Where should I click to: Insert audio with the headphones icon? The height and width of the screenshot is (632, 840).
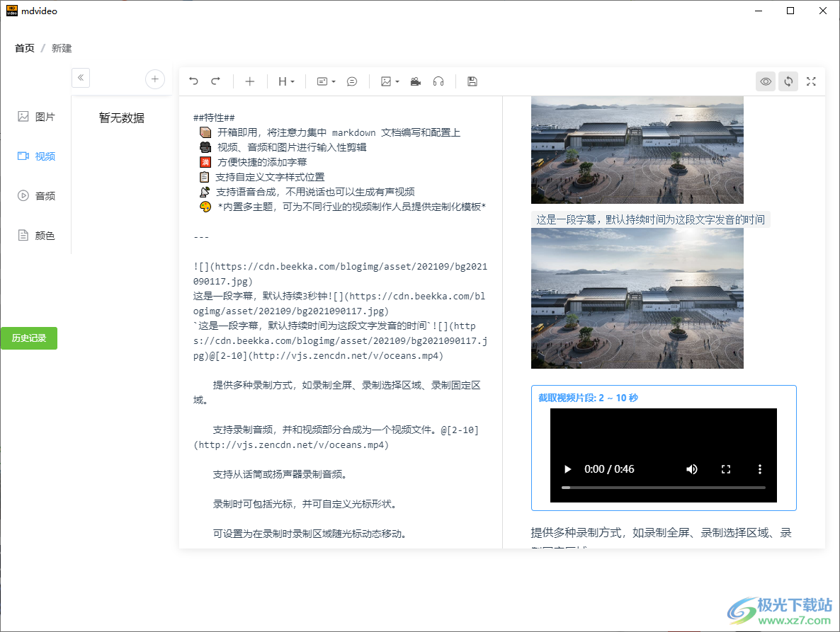[x=438, y=81]
